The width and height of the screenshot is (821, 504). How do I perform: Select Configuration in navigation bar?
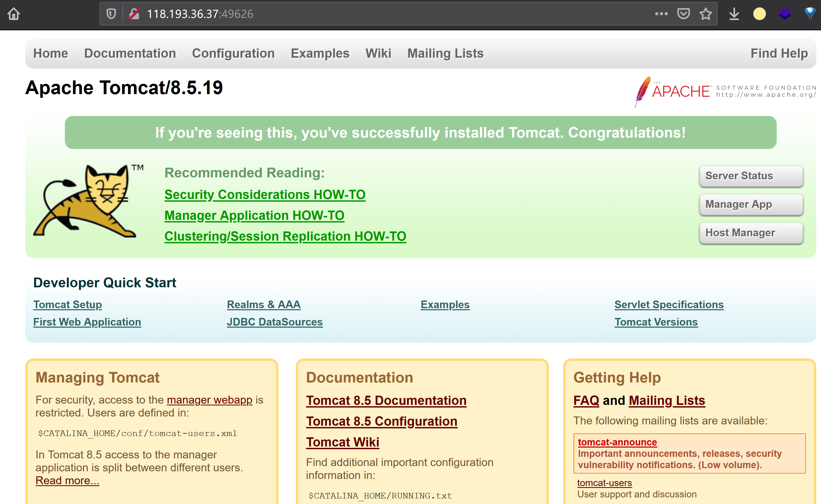click(x=233, y=53)
